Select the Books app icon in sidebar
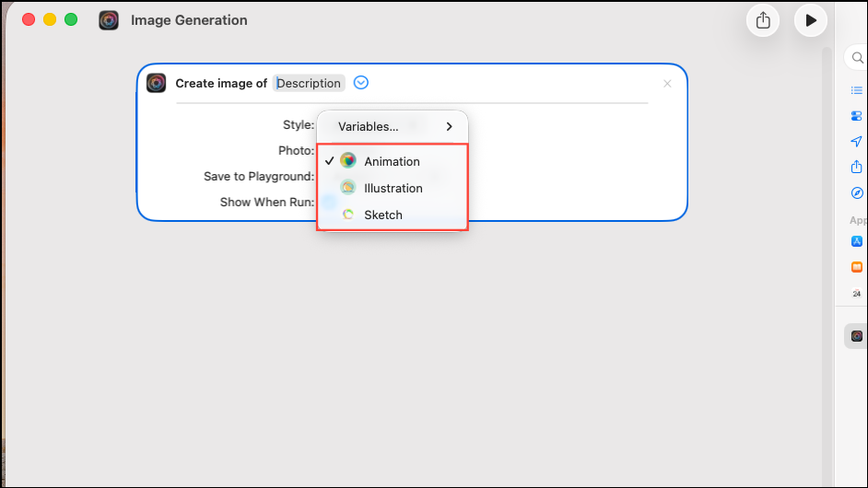868x488 pixels. [x=856, y=267]
